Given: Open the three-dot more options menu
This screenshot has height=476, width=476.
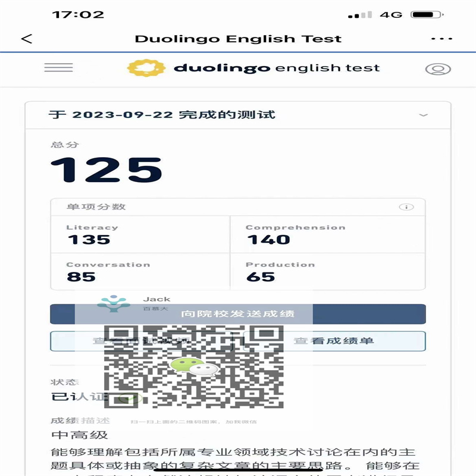Looking at the screenshot, I should (x=441, y=39).
